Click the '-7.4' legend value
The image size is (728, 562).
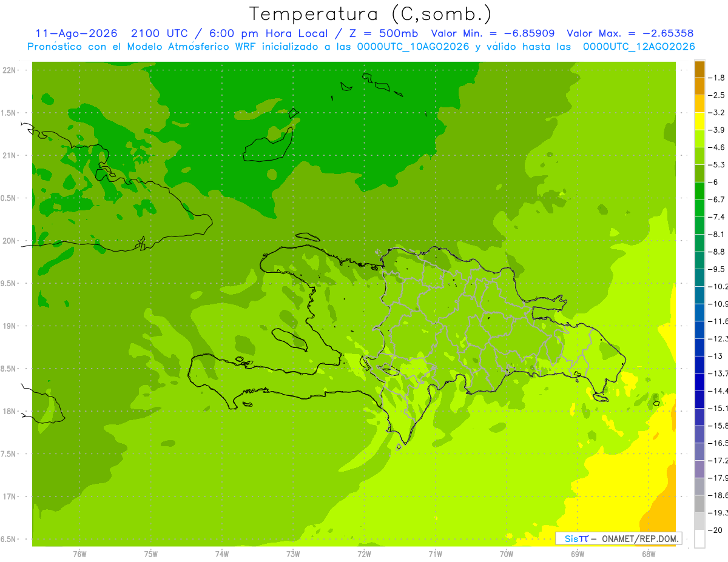click(716, 217)
